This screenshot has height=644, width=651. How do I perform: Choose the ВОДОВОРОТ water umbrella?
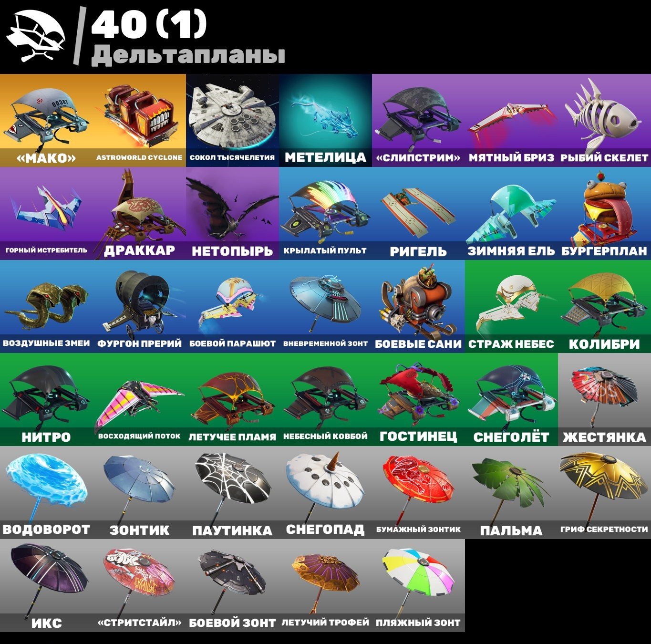point(46,492)
